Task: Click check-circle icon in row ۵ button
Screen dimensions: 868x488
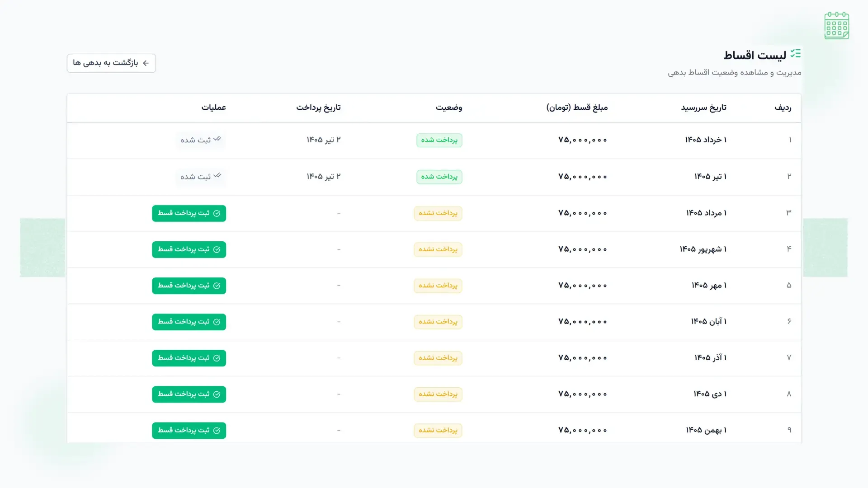Action: pyautogui.click(x=217, y=286)
